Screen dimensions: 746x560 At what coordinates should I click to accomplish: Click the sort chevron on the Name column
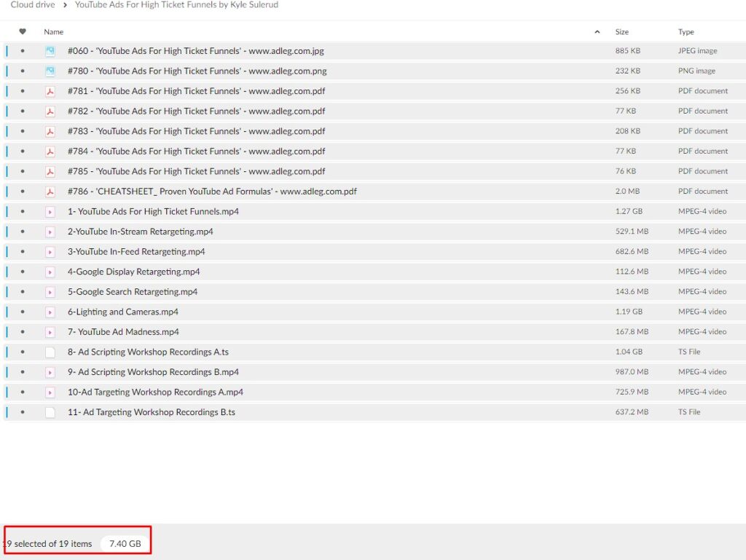597,31
